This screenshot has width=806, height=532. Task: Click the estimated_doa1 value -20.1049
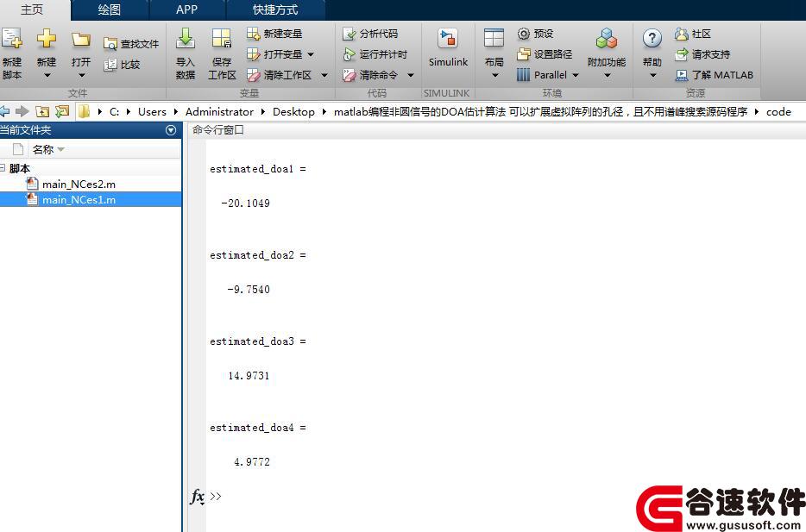point(245,203)
